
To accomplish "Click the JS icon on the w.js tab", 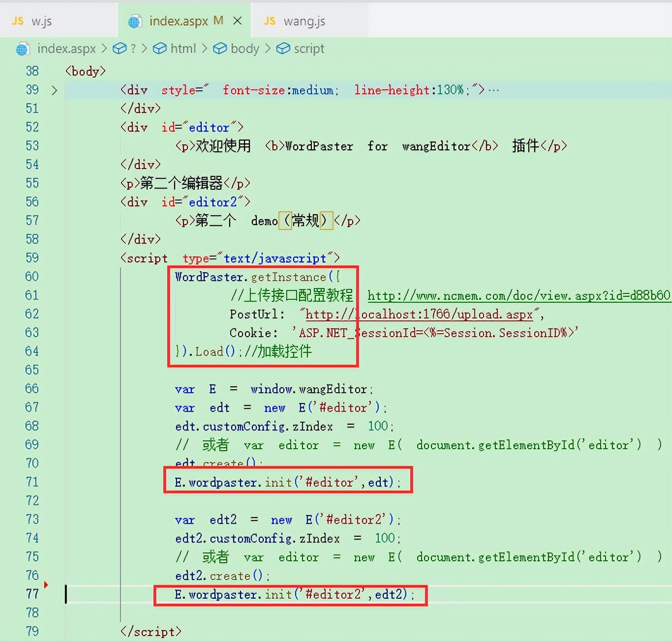I will coord(19,21).
